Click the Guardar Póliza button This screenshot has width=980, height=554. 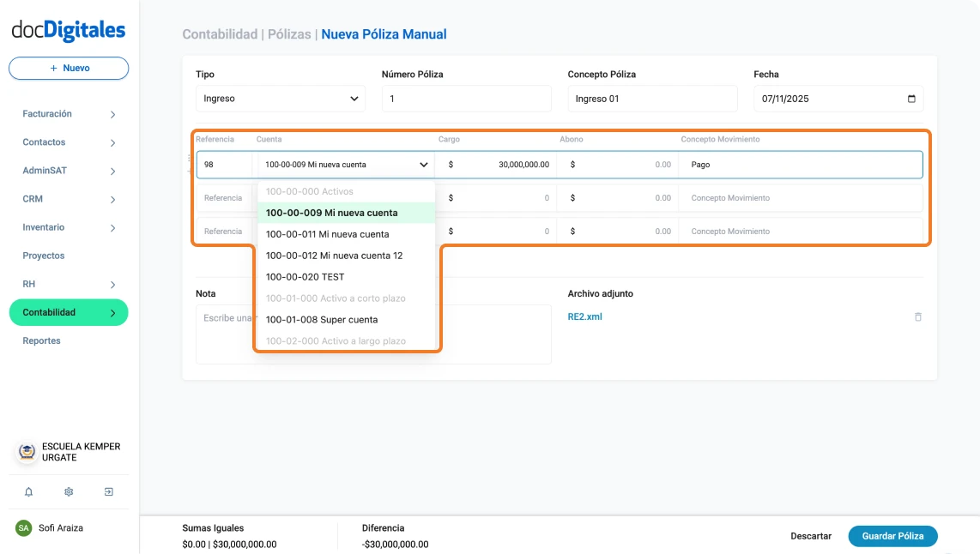[892, 535]
